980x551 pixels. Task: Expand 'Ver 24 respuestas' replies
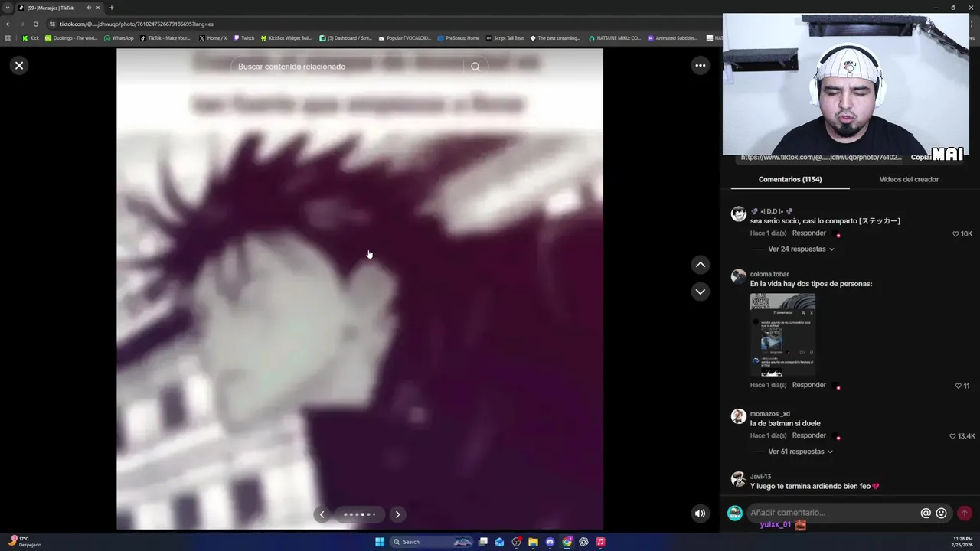pyautogui.click(x=801, y=249)
